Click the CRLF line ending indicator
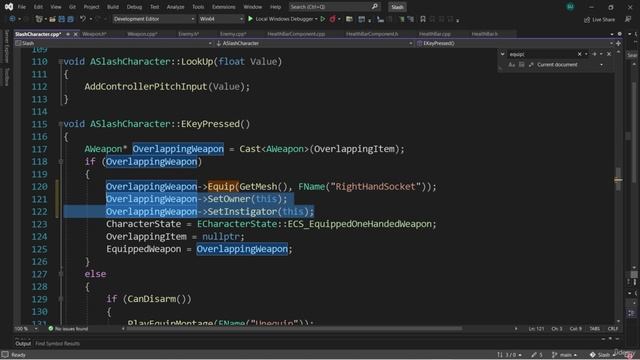The width and height of the screenshot is (640, 360). (613, 329)
